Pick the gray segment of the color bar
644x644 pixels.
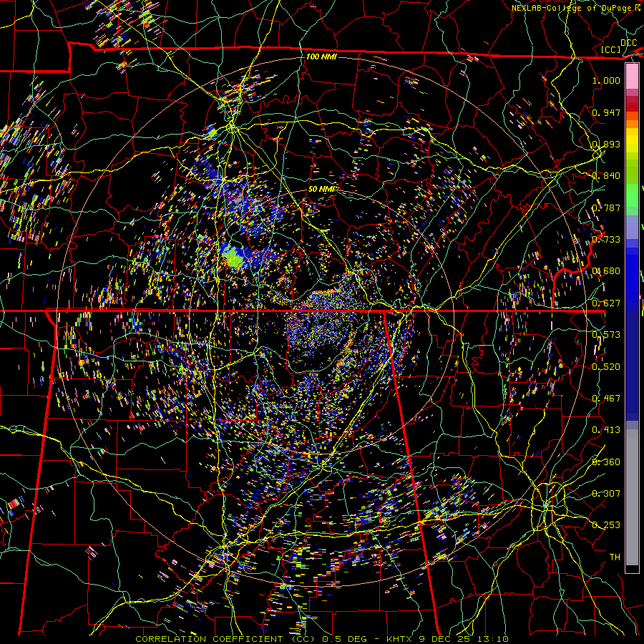[632, 497]
